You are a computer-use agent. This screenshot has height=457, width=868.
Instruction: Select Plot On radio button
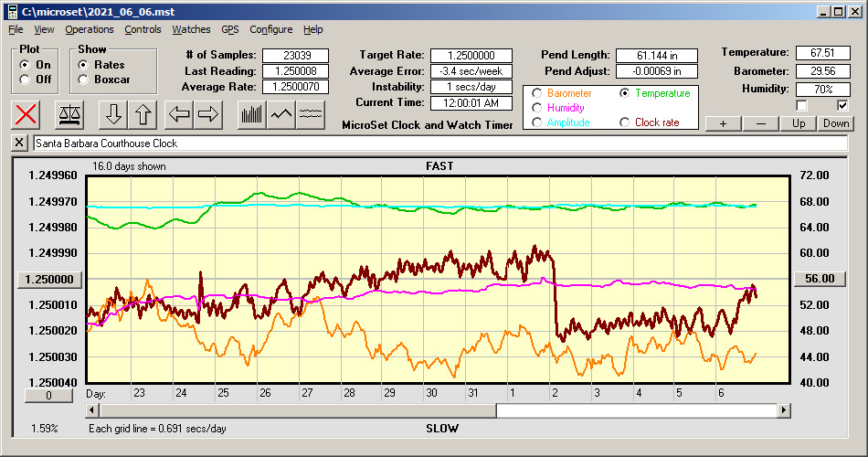click(25, 65)
